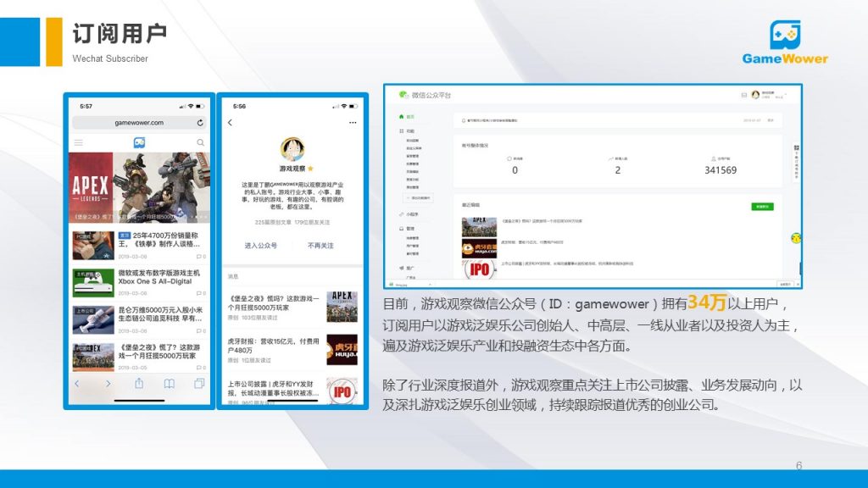Click the 推广 megaphone icon in sidebar
The height and width of the screenshot is (488, 868).
pyautogui.click(x=401, y=269)
